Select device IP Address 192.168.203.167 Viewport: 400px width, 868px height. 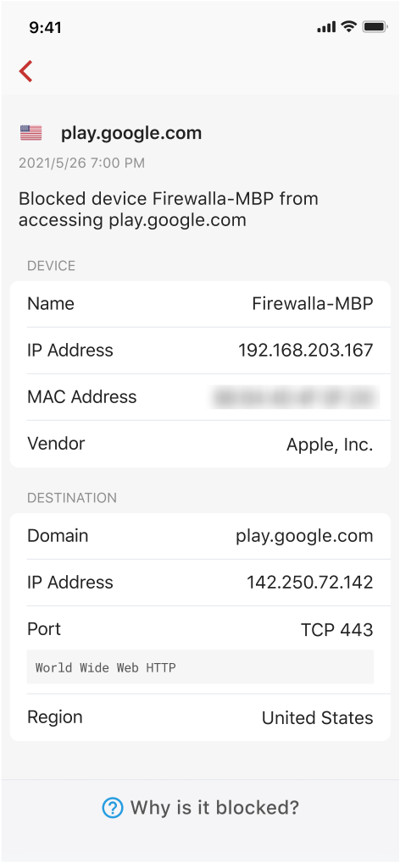coord(200,351)
